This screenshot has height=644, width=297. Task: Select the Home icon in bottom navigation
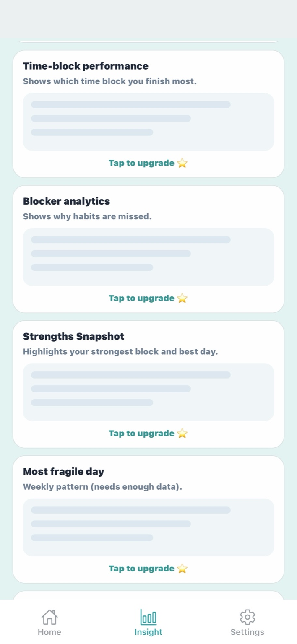49,617
